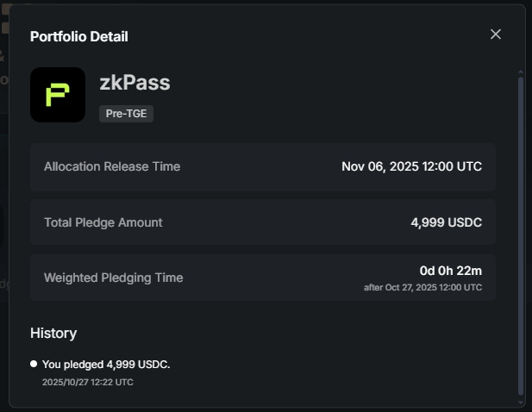Viewport: 532px width, 412px height.
Task: Click the Pre-TGE status badge
Action: point(126,113)
